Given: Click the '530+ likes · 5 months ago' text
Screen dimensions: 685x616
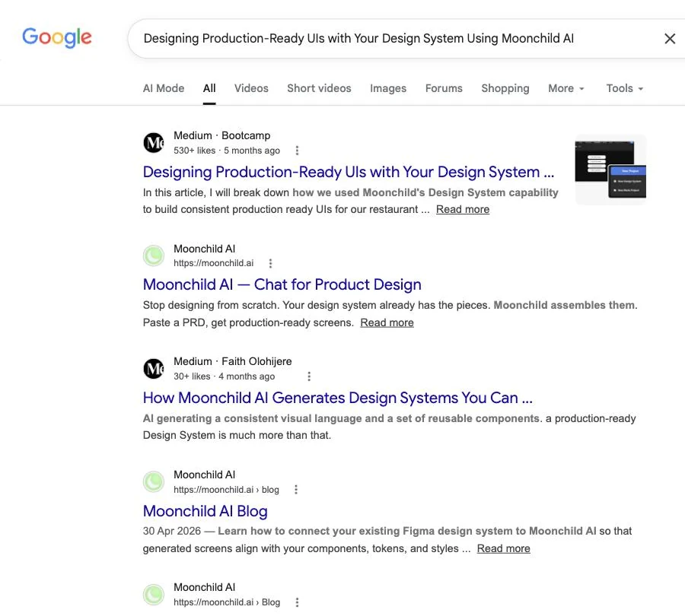Looking at the screenshot, I should [x=227, y=151].
